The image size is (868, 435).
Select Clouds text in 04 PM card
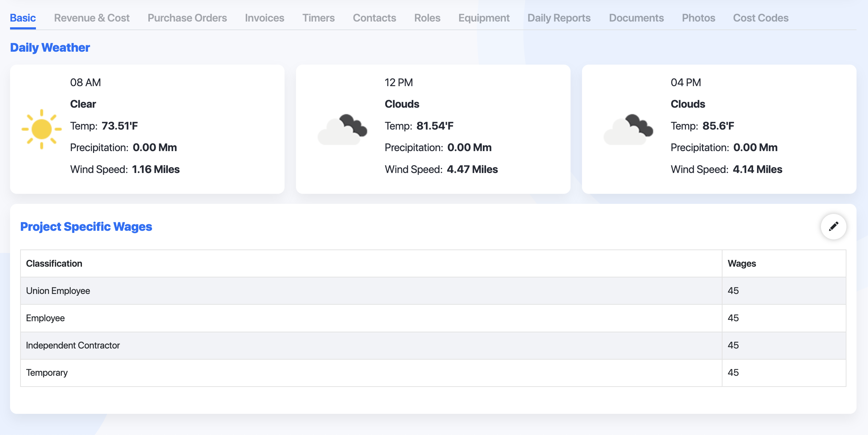click(688, 104)
